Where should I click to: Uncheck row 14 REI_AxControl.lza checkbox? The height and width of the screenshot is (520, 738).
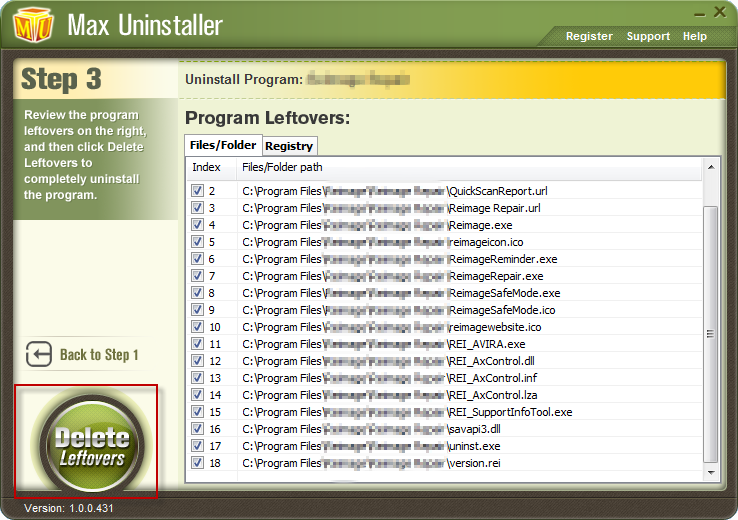tap(198, 394)
